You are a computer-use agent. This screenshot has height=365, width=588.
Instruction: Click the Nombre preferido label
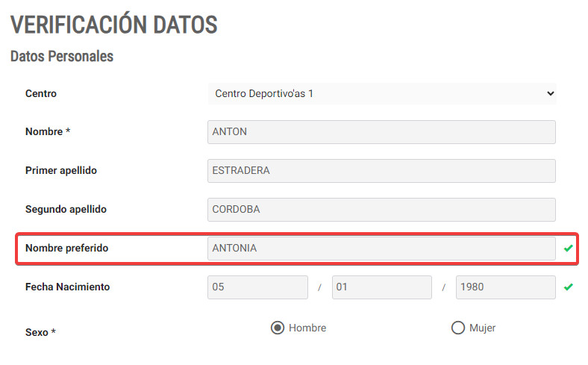[x=66, y=248]
